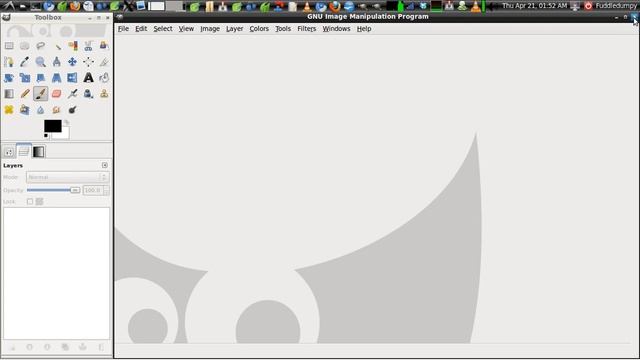Select the Blend gradient tool

9,93
